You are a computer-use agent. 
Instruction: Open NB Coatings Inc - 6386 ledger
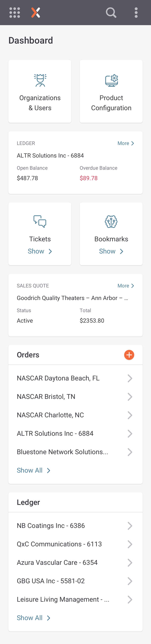click(75, 525)
